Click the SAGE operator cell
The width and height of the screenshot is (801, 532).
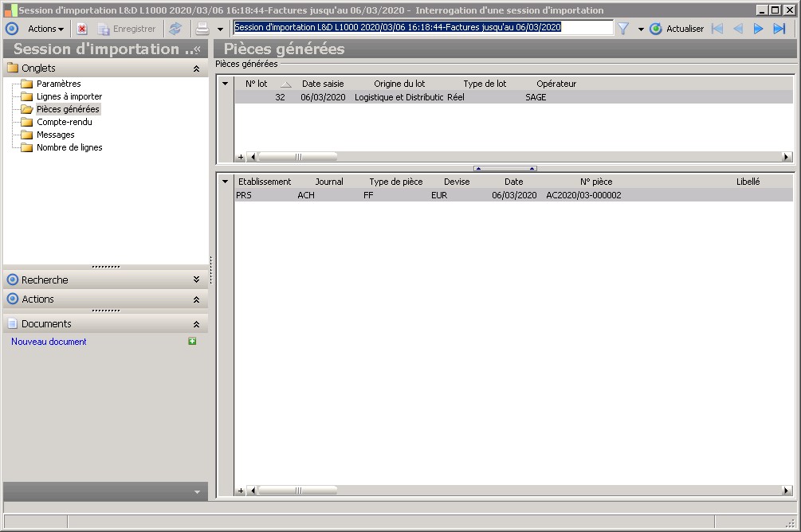click(x=536, y=97)
